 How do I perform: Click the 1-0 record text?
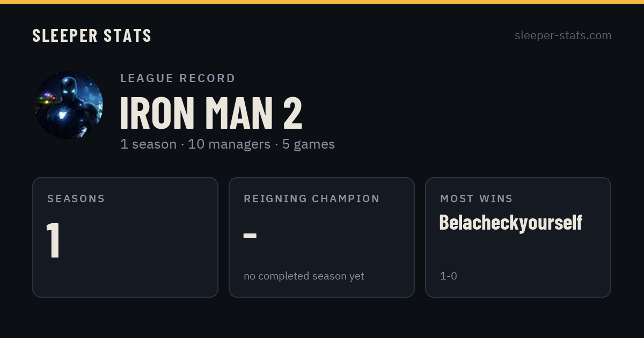pyautogui.click(x=448, y=276)
